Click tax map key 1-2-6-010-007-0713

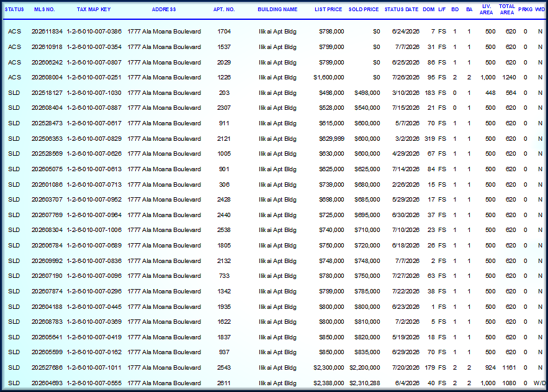click(94, 184)
